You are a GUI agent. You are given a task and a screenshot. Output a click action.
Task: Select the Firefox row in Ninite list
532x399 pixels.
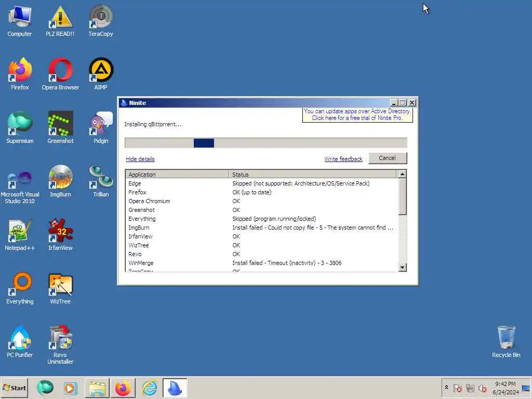tap(261, 192)
